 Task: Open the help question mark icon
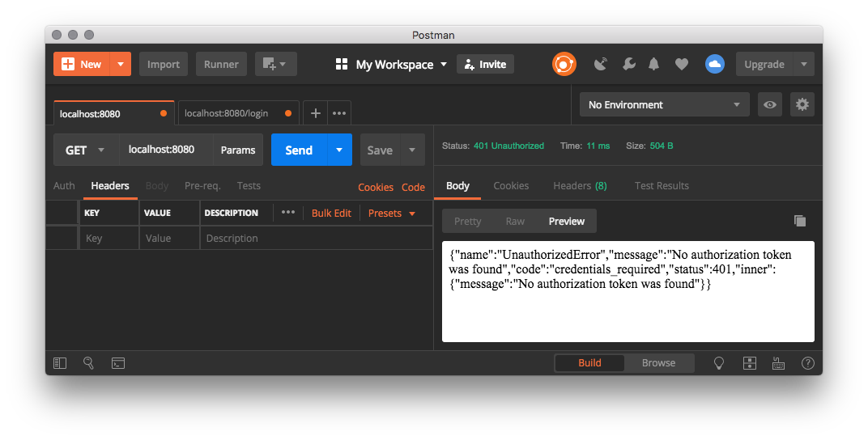[x=807, y=363]
